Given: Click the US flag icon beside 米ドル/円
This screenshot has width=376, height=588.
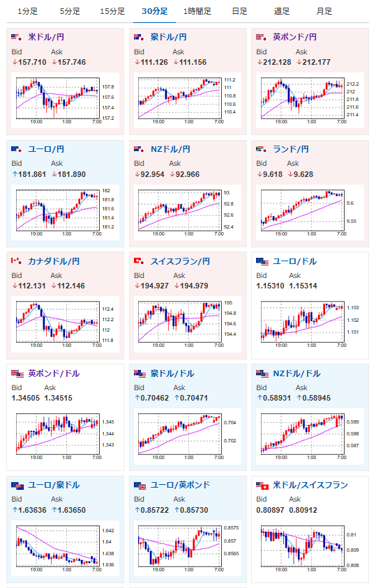Looking at the screenshot, I should 17,37.
